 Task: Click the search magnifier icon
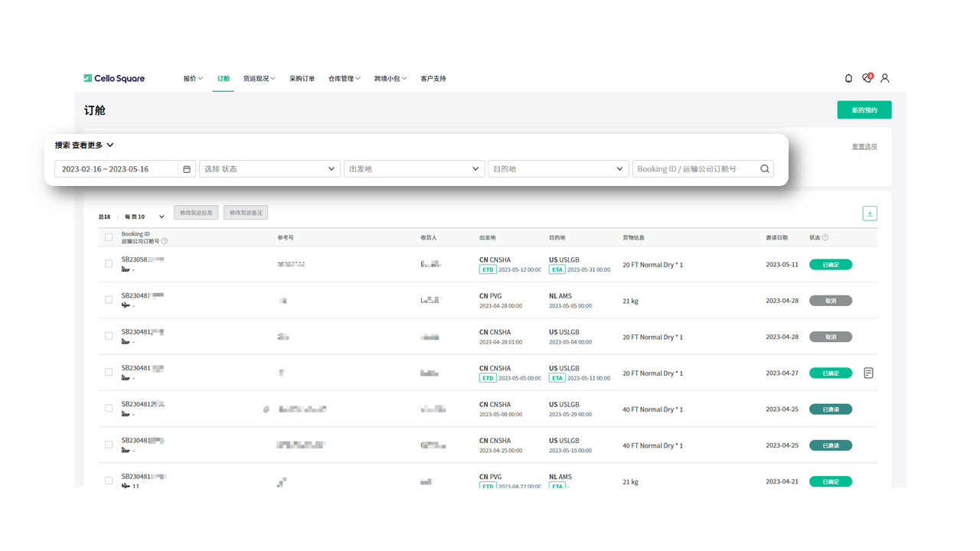(764, 169)
